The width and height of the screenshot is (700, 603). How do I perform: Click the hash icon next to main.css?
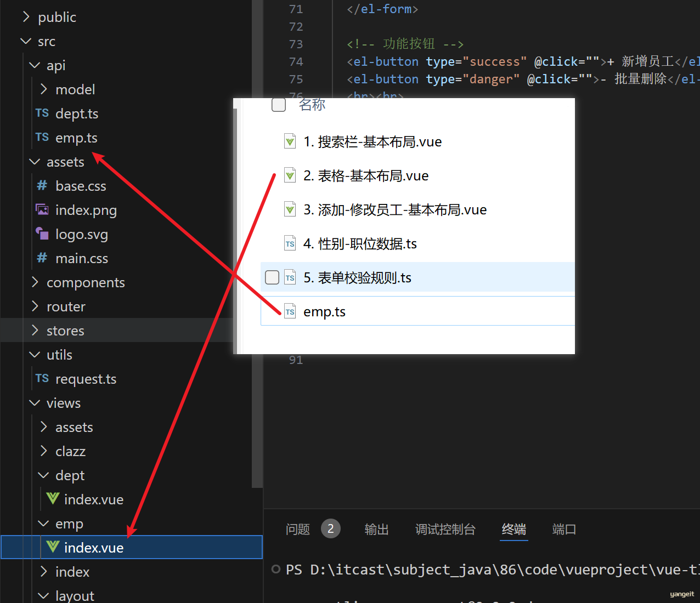point(42,258)
